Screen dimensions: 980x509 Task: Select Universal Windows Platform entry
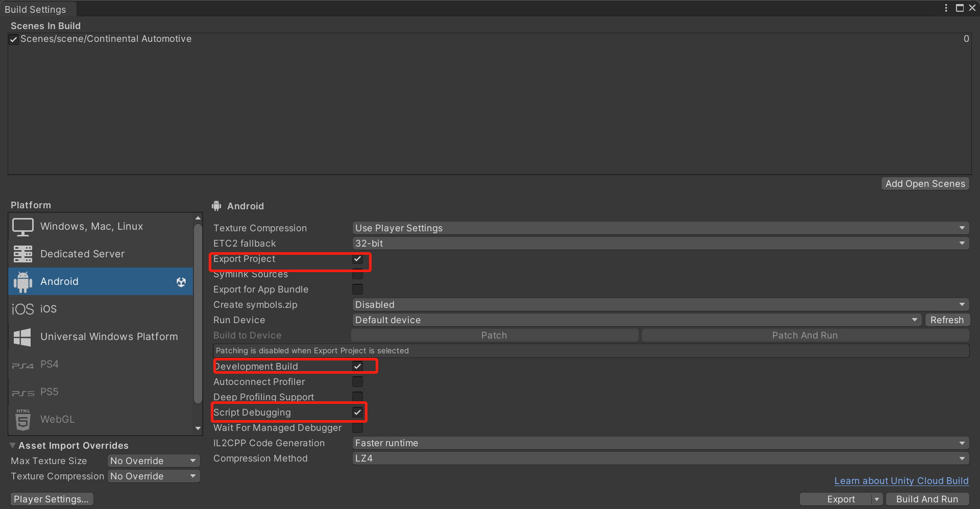pos(101,337)
